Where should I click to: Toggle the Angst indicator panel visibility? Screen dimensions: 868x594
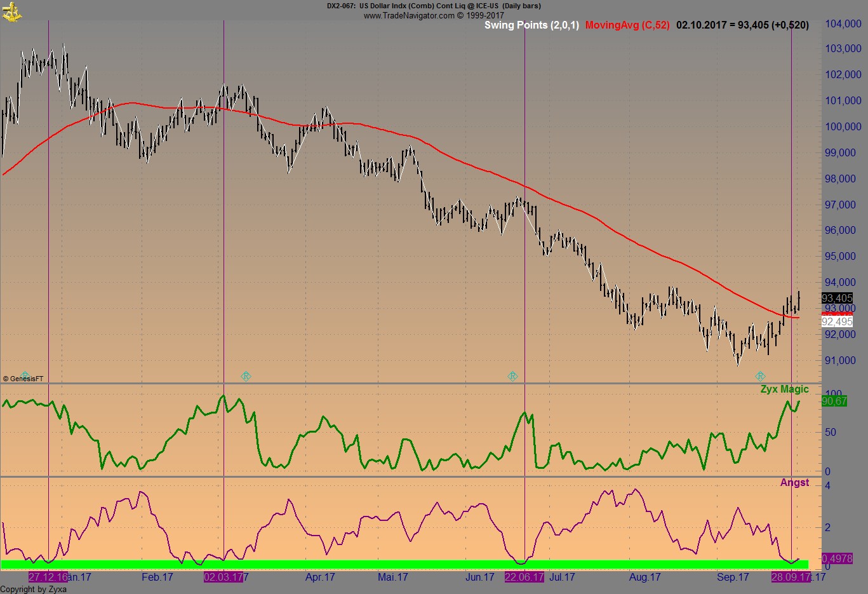[796, 482]
